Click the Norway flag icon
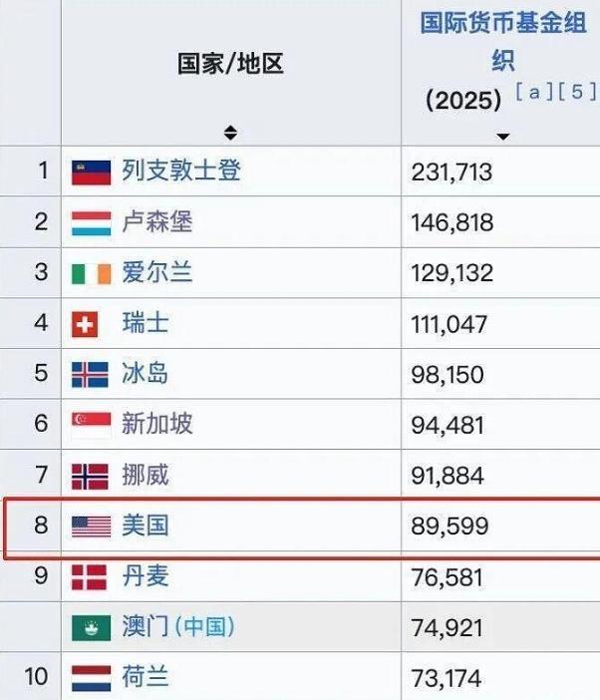 click(x=90, y=477)
